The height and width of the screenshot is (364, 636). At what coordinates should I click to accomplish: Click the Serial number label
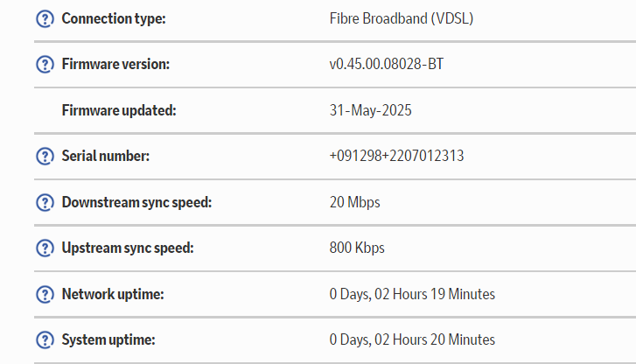point(106,157)
